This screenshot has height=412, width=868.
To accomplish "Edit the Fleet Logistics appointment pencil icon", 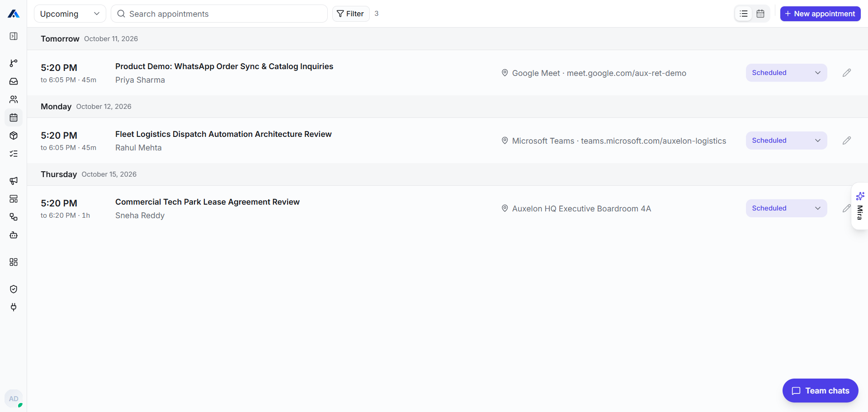I will point(847,140).
